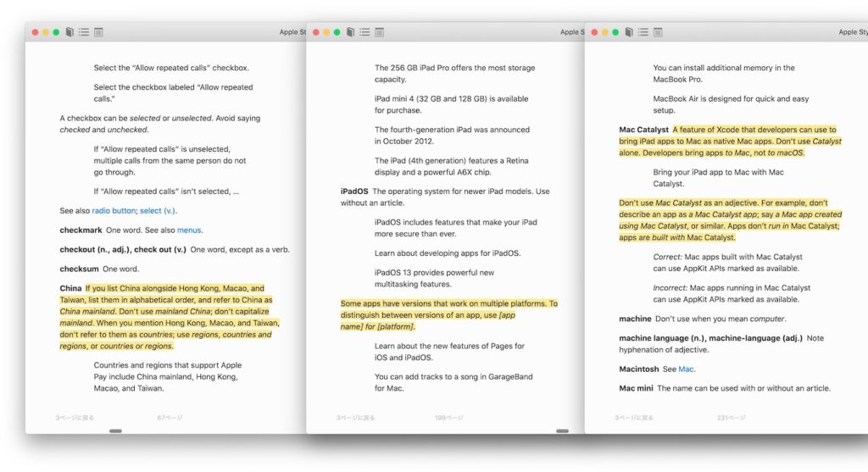Open the notes panel icon in the middle window
The width and height of the screenshot is (868, 472).
pos(379,32)
